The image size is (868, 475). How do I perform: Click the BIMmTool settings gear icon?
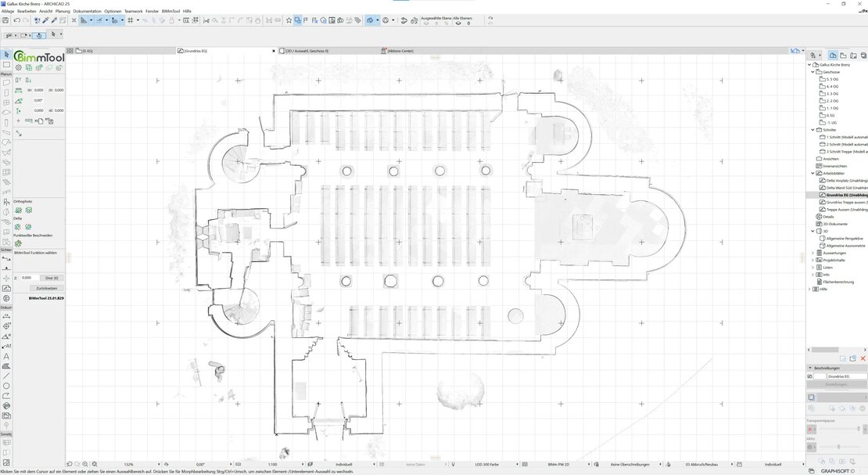coord(18,68)
